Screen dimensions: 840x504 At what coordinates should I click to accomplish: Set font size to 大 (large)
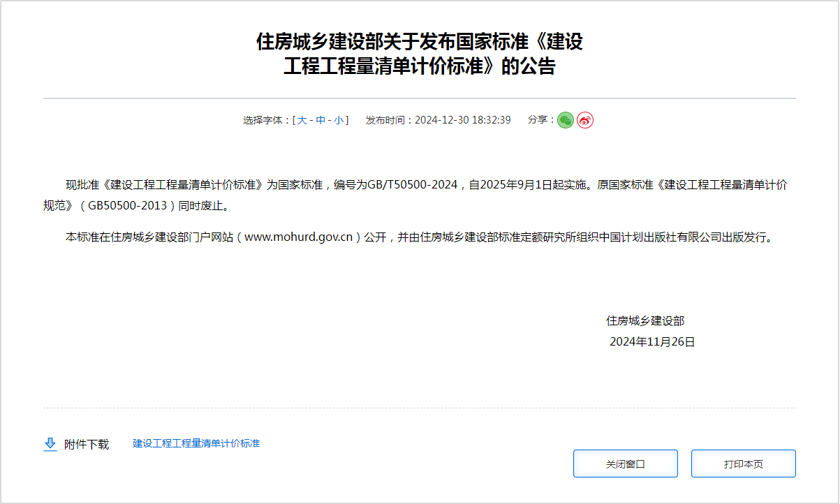(302, 120)
